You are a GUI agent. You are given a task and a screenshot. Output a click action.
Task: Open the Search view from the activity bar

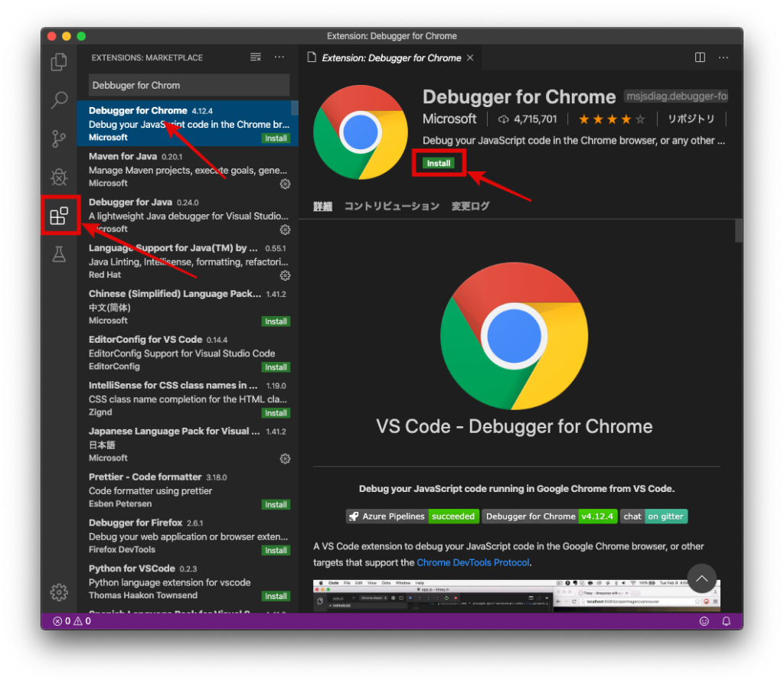click(59, 100)
